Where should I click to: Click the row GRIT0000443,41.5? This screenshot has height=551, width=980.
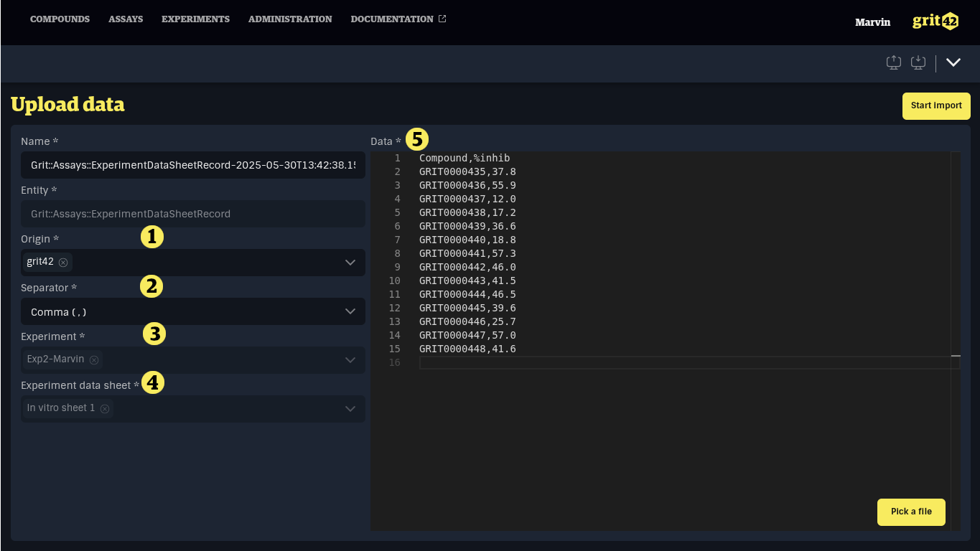pyautogui.click(x=467, y=281)
